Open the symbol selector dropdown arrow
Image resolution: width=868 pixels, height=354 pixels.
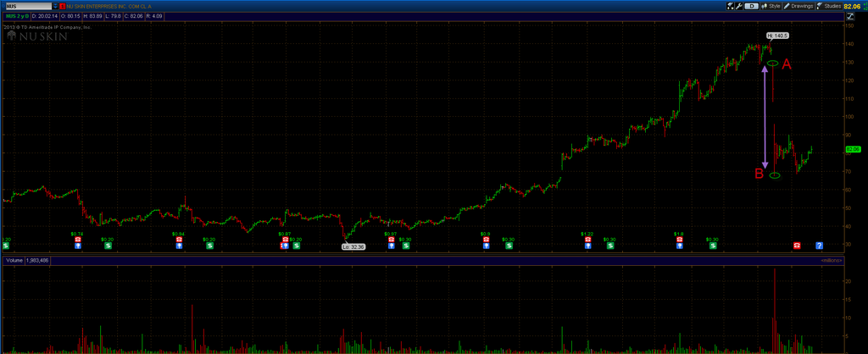pos(55,6)
